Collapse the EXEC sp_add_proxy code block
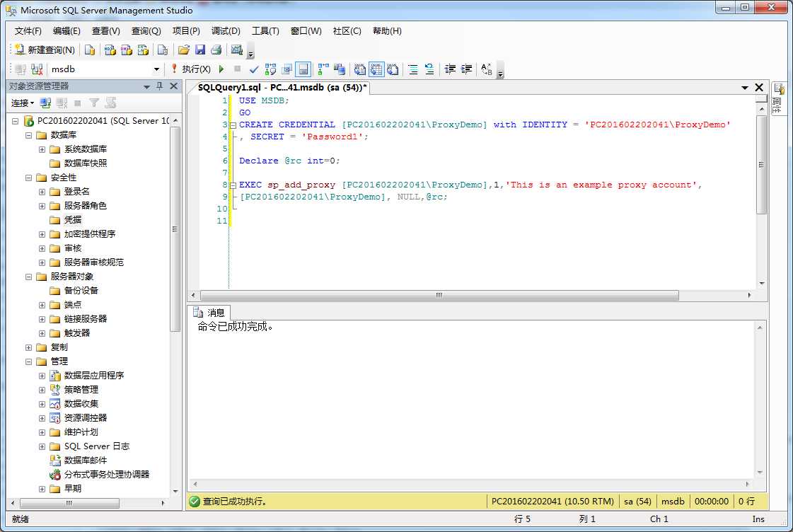This screenshot has height=532, width=793. tap(233, 185)
